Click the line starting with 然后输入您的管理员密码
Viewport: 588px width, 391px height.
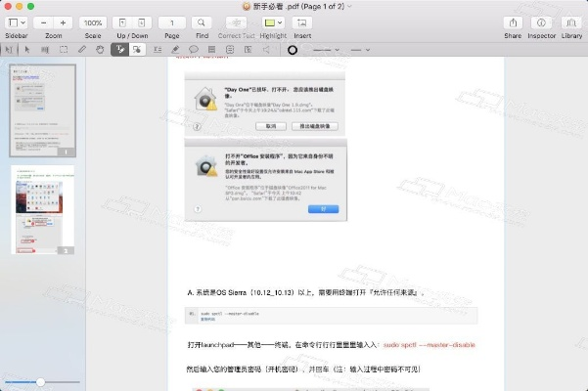(x=303, y=369)
